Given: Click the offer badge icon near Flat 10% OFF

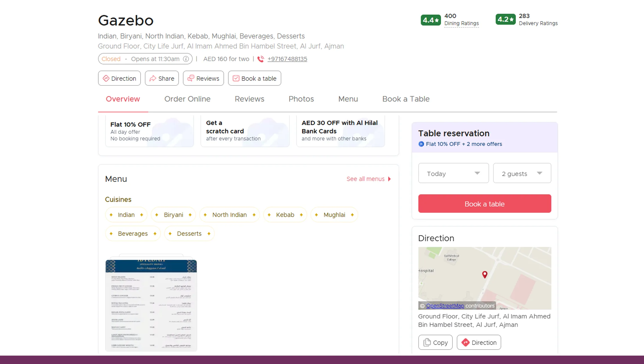Looking at the screenshot, I should pyautogui.click(x=421, y=144).
